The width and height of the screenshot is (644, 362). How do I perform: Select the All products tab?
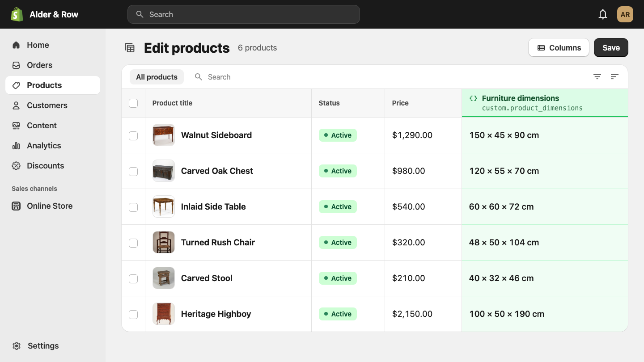[x=157, y=77]
